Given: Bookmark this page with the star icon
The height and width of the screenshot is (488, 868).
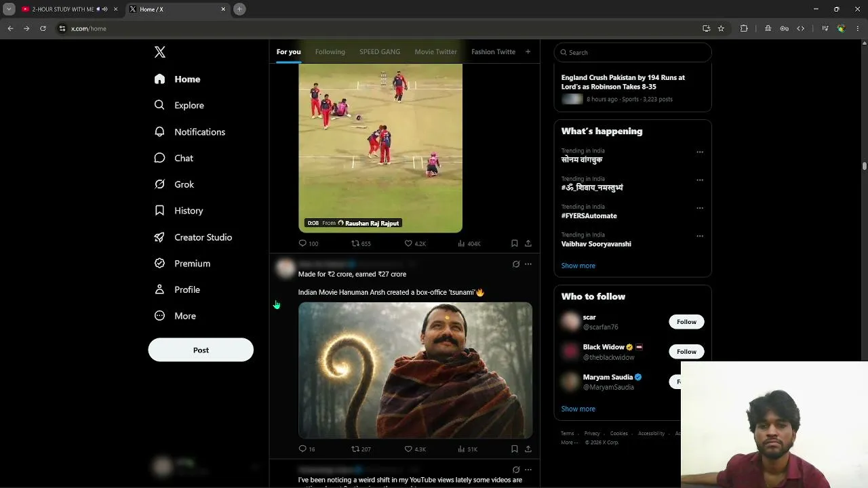Looking at the screenshot, I should pyautogui.click(x=721, y=28).
